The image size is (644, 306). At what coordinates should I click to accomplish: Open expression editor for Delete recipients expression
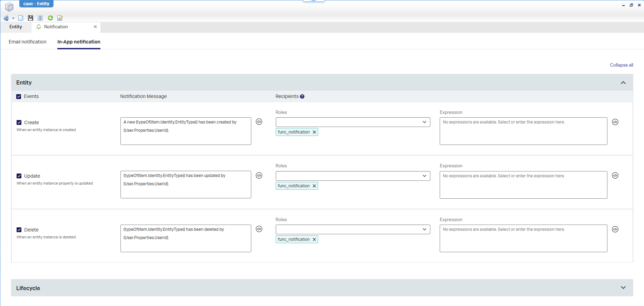click(x=615, y=229)
